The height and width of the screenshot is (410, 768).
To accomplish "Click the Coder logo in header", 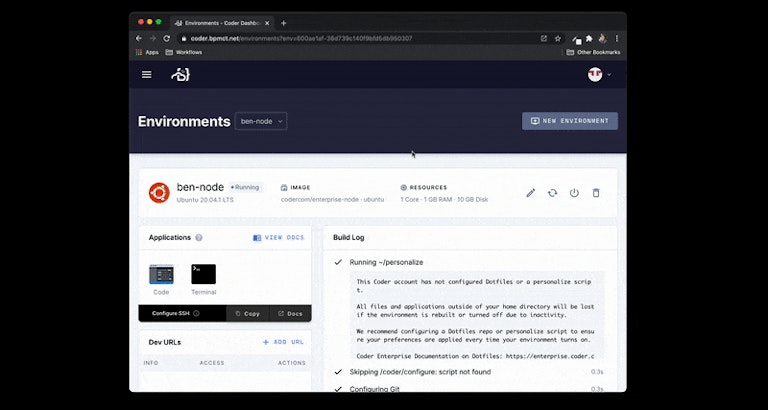I will click(x=180, y=74).
